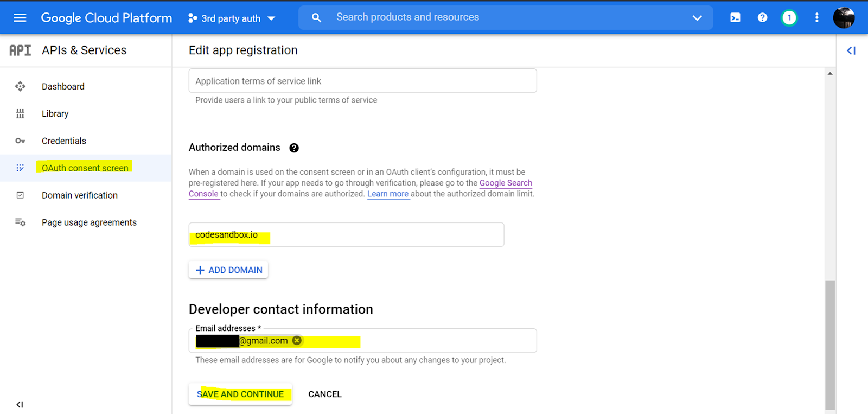Screen dimensions: 868x414
Task: Click the vertical scrollbar thumb
Action: 830,345
